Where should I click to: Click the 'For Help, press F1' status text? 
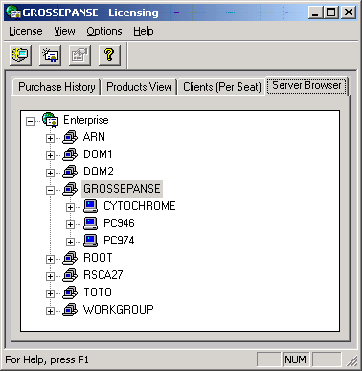coord(47,360)
